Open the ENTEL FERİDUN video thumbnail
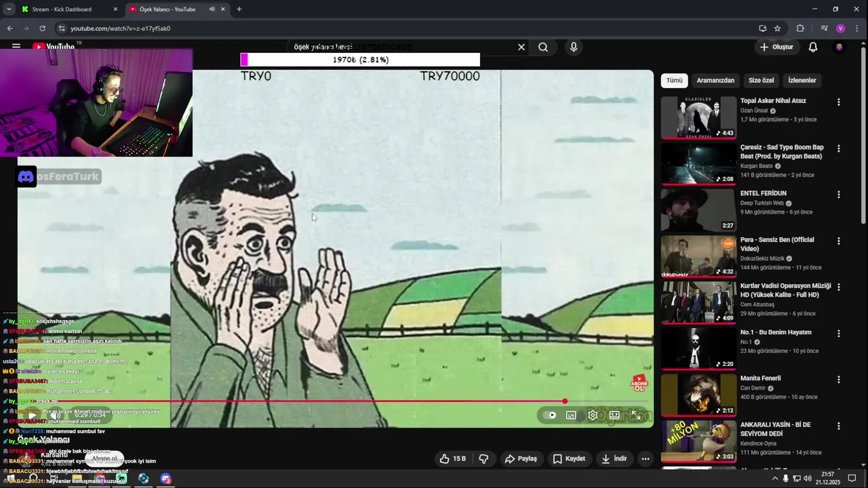This screenshot has height=488, width=868. point(698,209)
